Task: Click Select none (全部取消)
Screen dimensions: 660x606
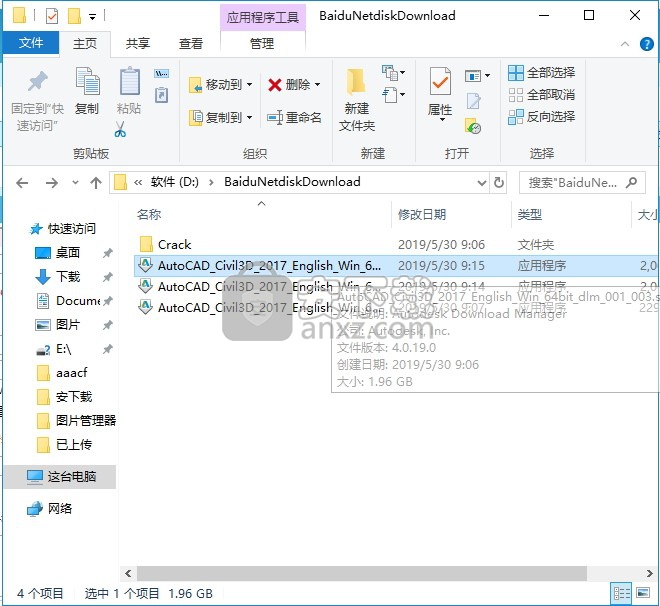Action: (542, 95)
